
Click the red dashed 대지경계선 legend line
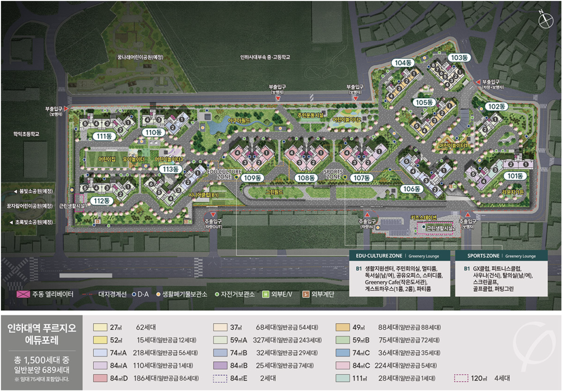click(x=88, y=294)
